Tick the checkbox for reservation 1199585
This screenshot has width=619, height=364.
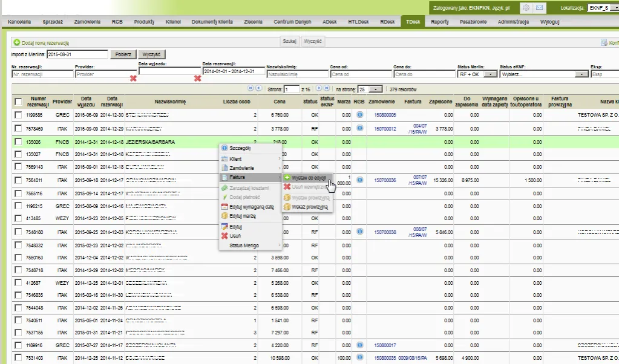[x=19, y=115]
